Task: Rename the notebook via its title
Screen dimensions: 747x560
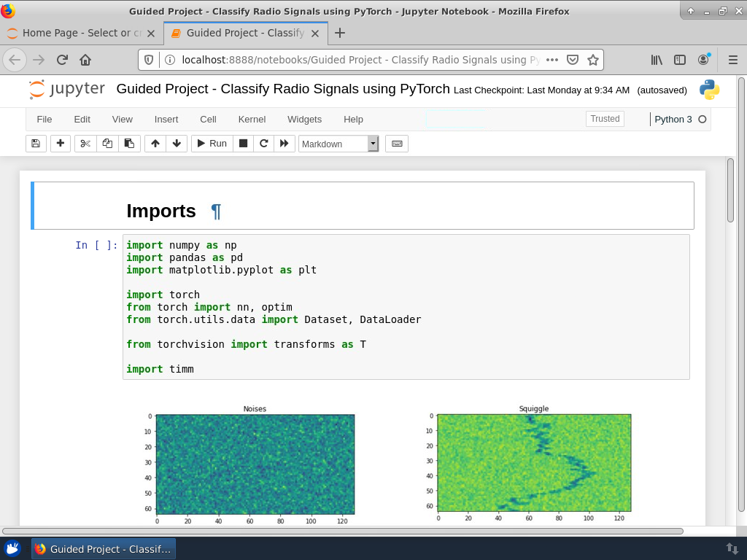Action: 283,89
